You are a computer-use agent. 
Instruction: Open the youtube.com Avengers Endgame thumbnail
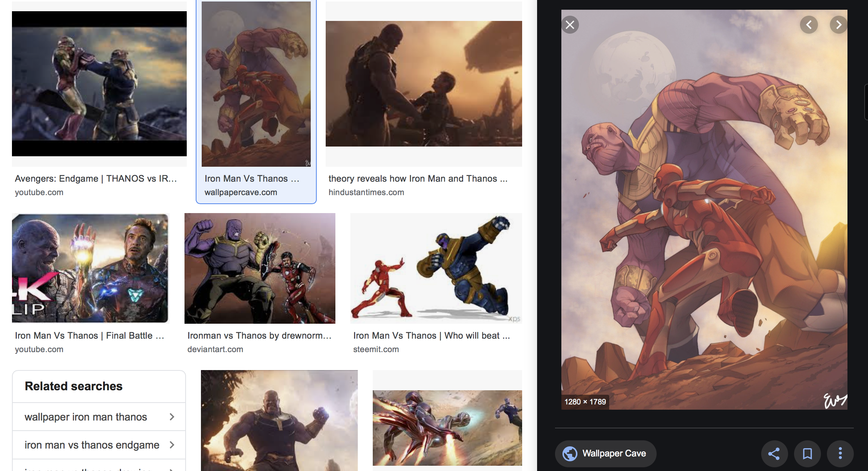click(99, 84)
